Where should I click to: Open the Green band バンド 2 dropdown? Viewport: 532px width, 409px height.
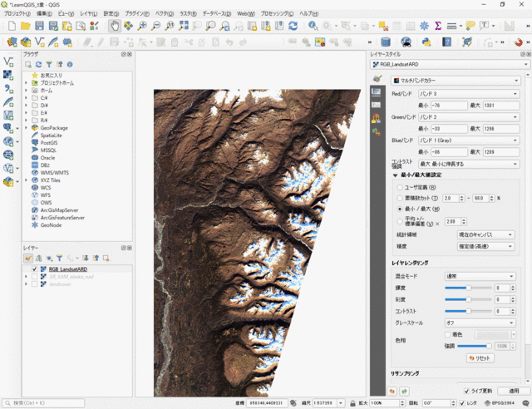click(x=469, y=117)
